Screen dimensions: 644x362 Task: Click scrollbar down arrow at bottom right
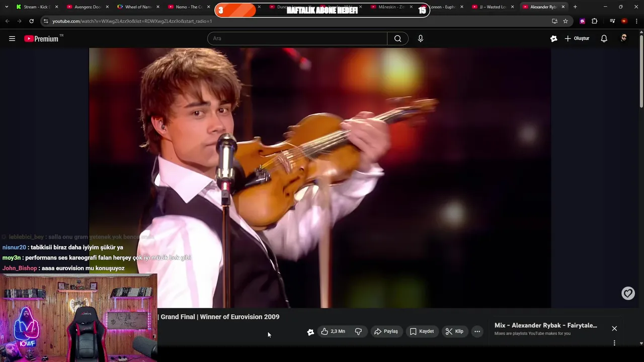(x=641, y=343)
